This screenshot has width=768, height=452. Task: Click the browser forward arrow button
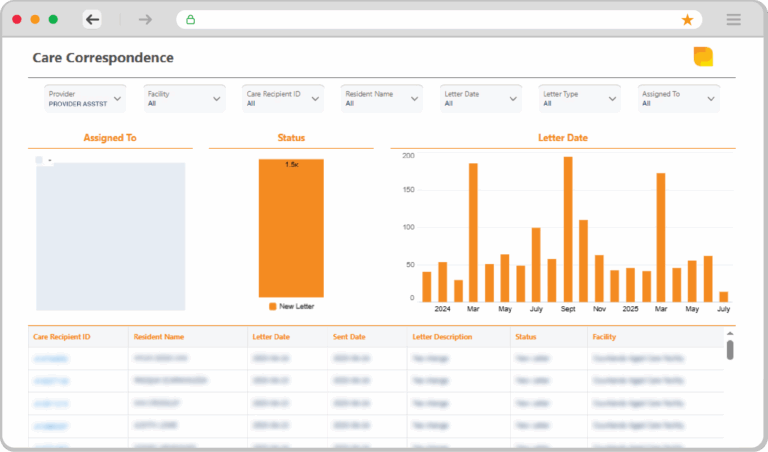[x=145, y=19]
